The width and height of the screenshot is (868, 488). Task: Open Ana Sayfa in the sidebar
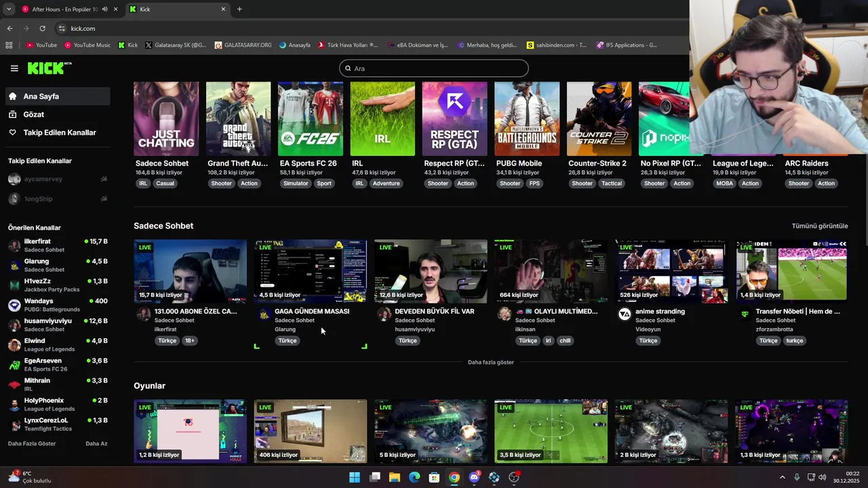pyautogui.click(x=58, y=96)
